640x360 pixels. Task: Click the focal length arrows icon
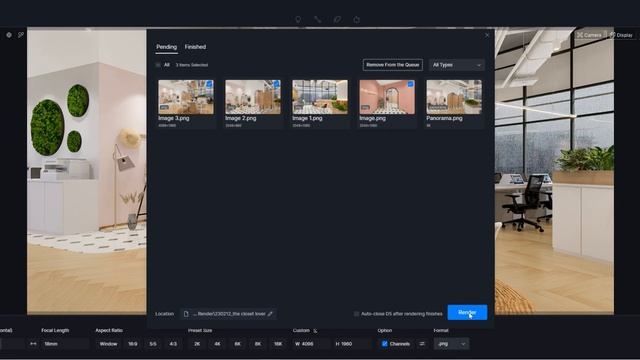33,344
